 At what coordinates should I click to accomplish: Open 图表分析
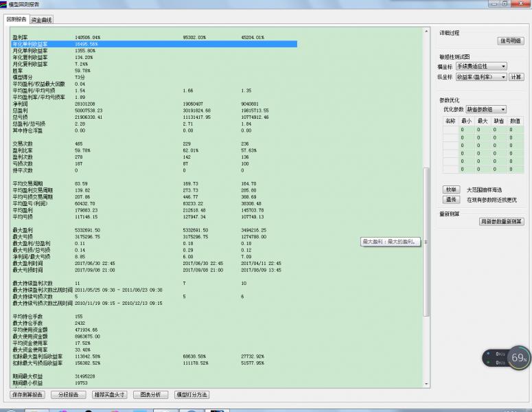point(150,395)
